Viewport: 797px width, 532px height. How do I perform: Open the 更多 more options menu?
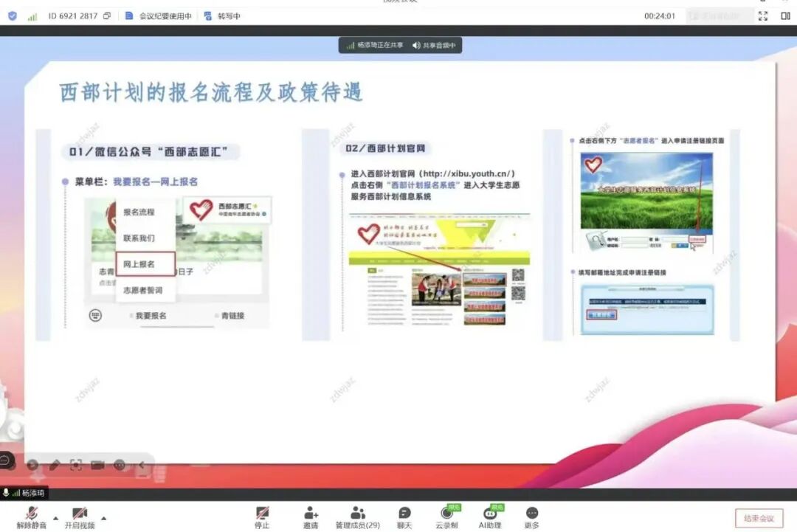point(531,518)
